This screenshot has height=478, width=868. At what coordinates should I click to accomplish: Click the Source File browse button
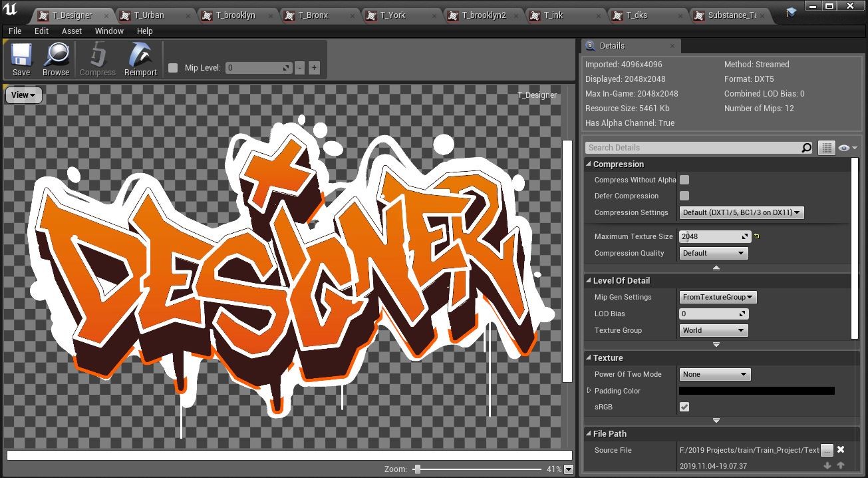[x=827, y=449]
